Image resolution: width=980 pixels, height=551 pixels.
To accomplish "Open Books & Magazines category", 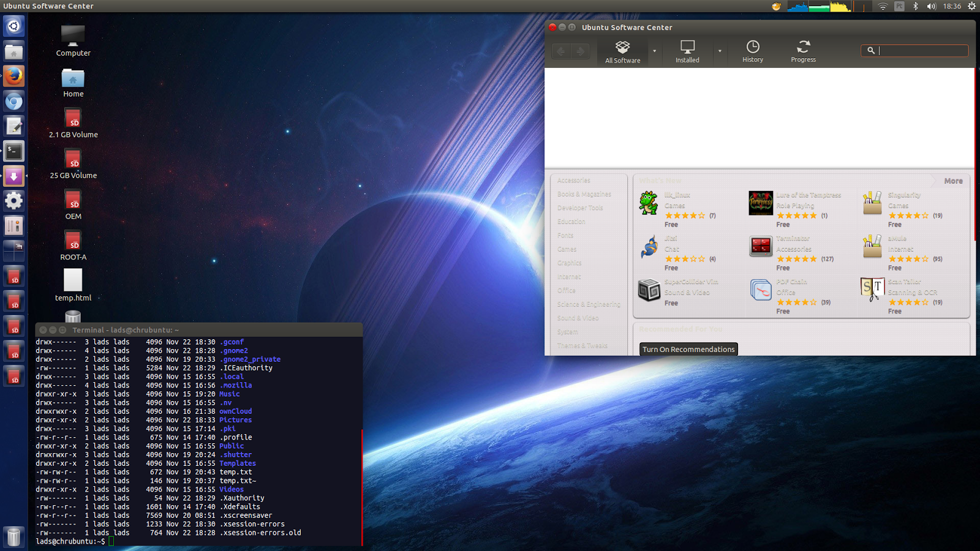I will tap(584, 195).
